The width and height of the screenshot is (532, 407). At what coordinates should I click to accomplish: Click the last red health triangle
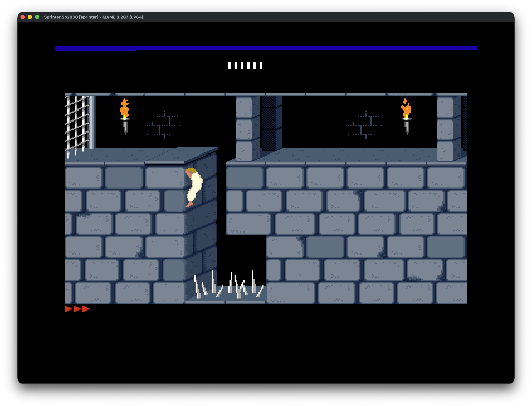click(x=86, y=309)
